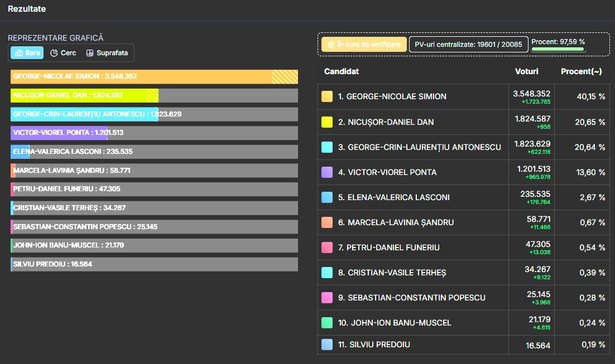Click the green swatch beside John-Ion Banu-Muscel
Screen dimensions: 615x364
click(x=326, y=322)
